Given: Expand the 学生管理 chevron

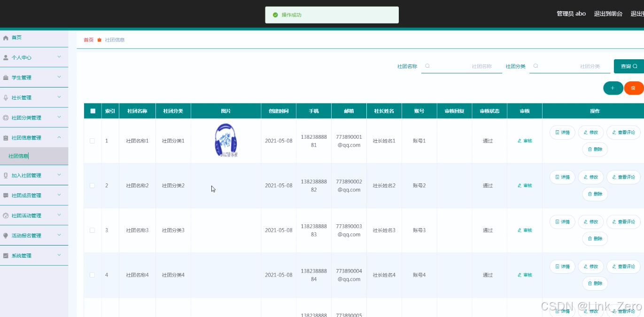Looking at the screenshot, I should [59, 77].
